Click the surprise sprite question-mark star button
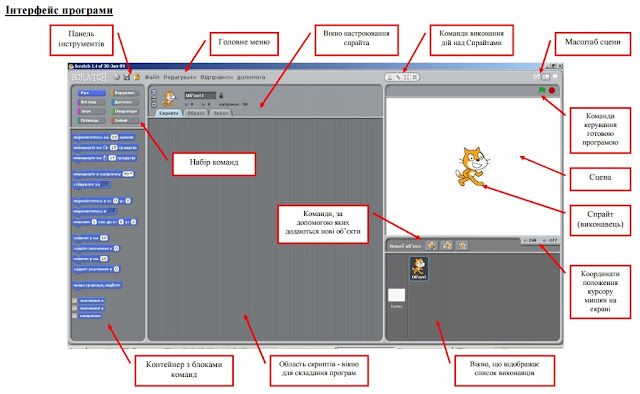Viewport: 640px width, 394px height. point(462,245)
